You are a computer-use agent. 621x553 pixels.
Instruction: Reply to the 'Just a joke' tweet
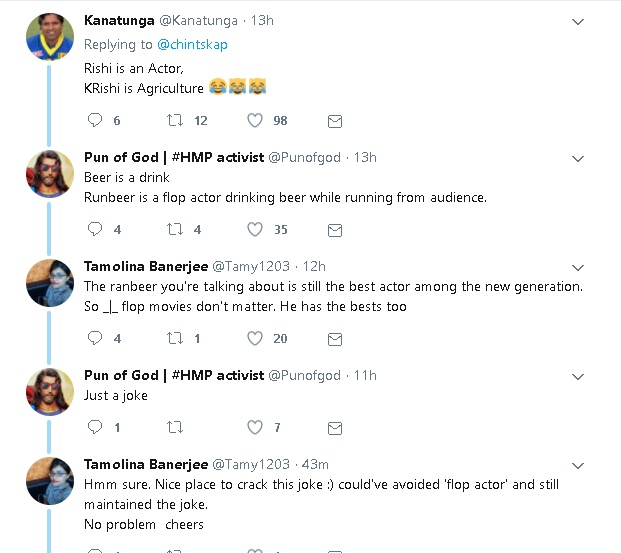tap(96, 428)
